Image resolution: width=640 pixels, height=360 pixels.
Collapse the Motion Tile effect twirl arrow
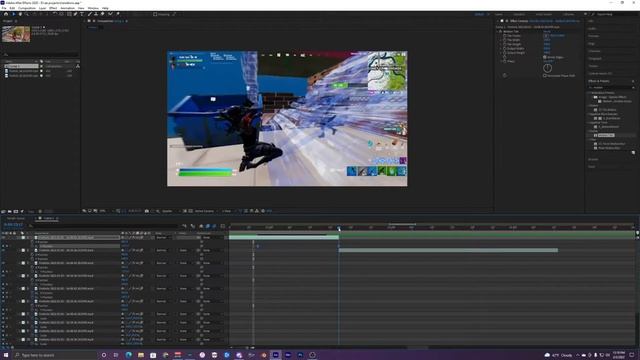(497, 31)
